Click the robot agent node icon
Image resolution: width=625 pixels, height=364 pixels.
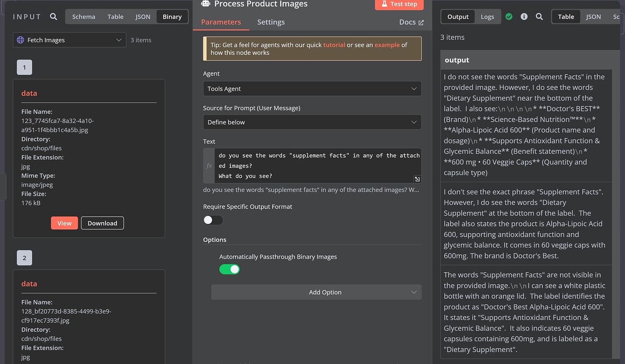pos(206,4)
